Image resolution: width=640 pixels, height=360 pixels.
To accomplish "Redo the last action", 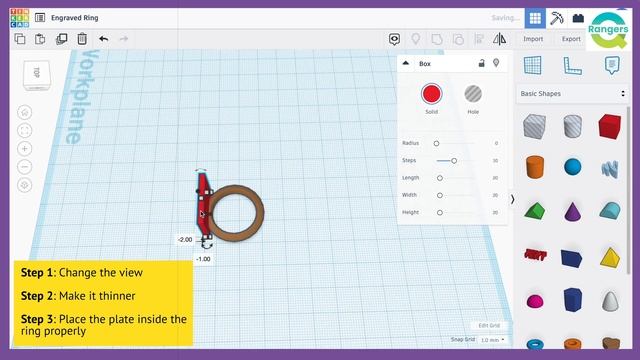I will tap(124, 39).
